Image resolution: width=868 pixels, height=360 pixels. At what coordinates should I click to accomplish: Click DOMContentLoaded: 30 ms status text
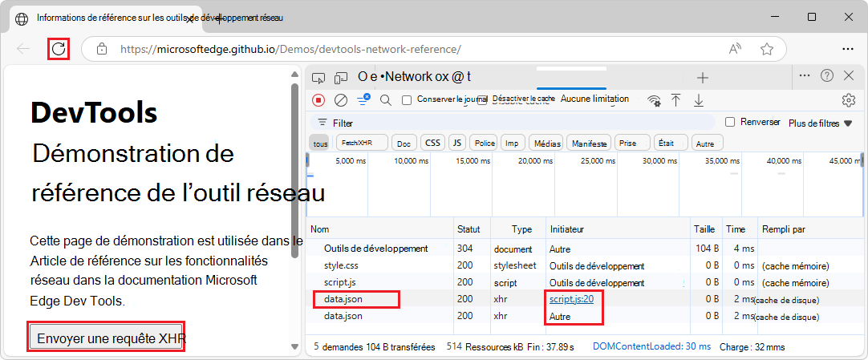click(x=651, y=346)
